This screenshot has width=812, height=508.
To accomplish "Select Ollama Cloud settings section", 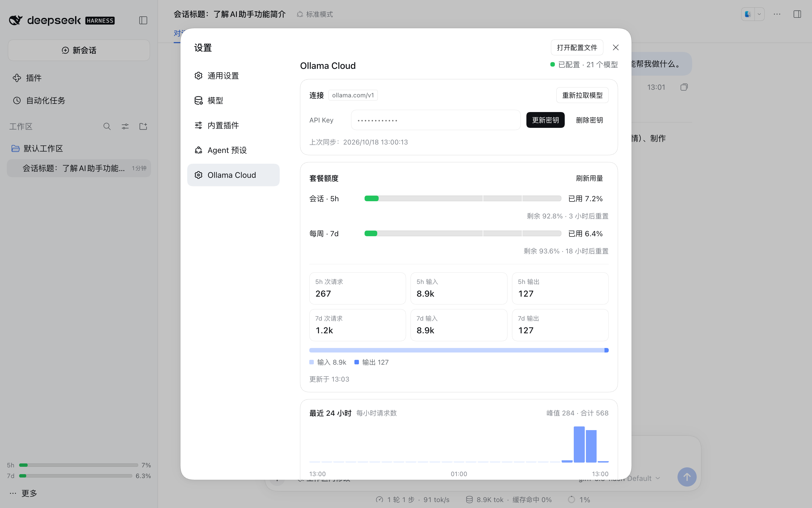I will tap(233, 175).
